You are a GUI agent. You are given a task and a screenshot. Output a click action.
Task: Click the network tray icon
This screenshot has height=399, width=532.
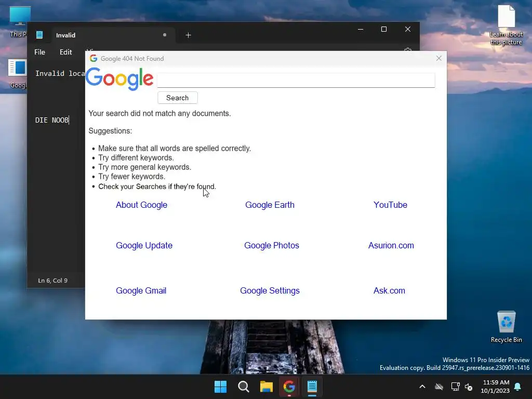(455, 387)
